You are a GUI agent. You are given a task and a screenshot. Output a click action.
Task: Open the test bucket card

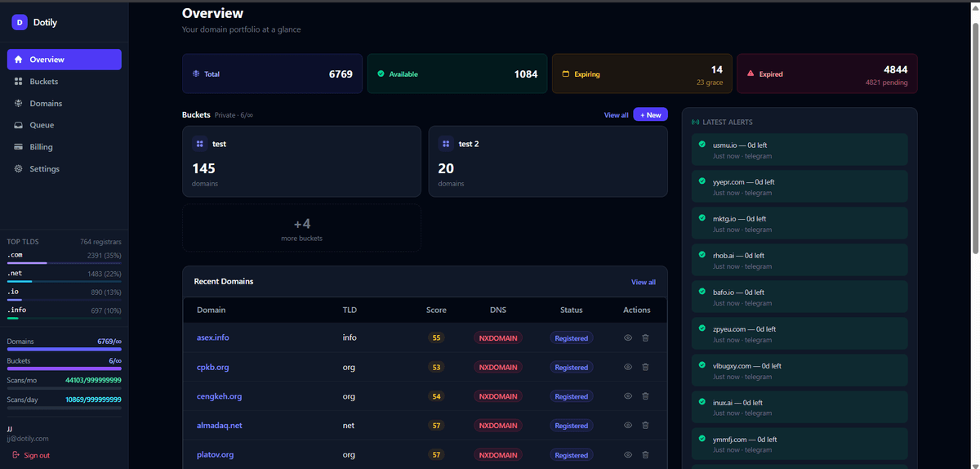click(301, 161)
